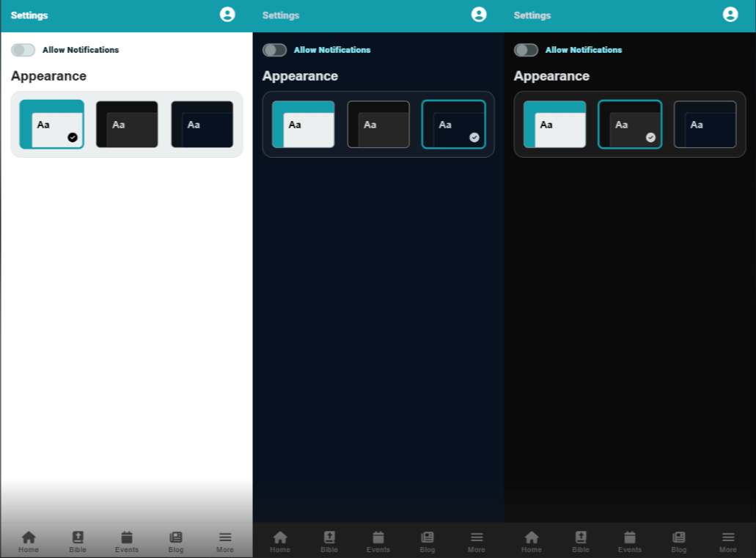Select light appearance in black theme panel
Image resolution: width=756 pixels, height=558 pixels.
554,124
